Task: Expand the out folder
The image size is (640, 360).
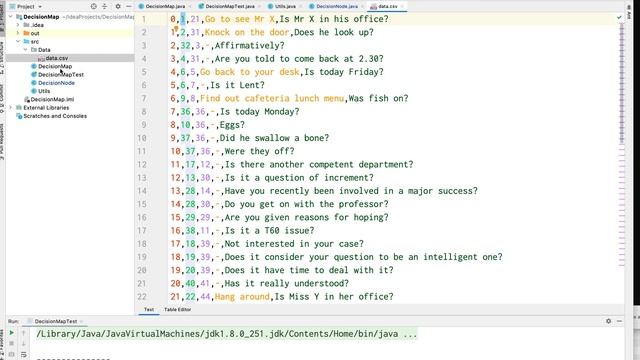Action: click(18, 33)
